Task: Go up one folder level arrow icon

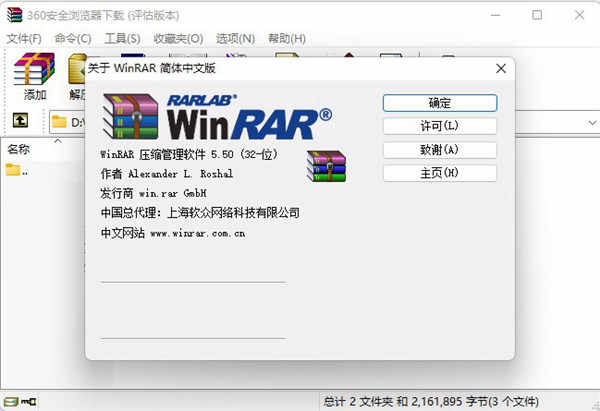Action: pyautogui.click(x=20, y=120)
